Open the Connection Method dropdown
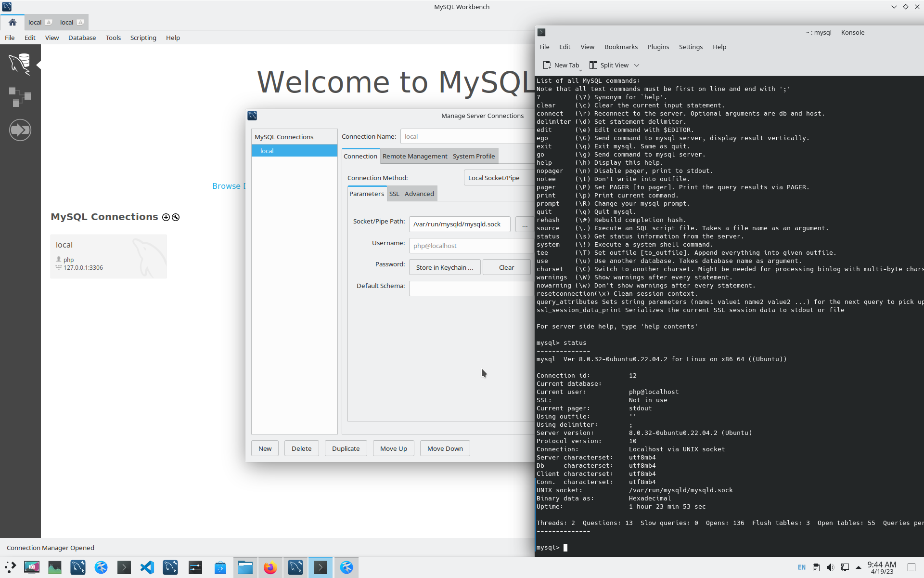This screenshot has width=924, height=578. coord(499,178)
